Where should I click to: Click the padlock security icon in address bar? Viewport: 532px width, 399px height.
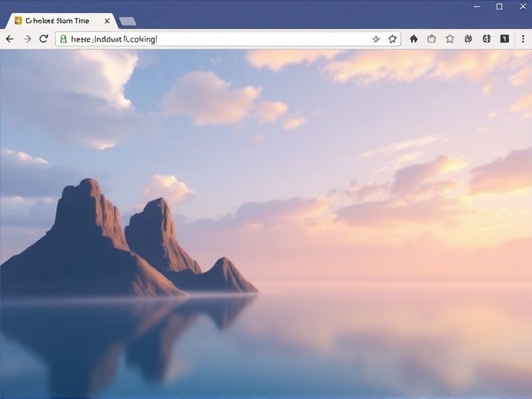click(x=64, y=39)
